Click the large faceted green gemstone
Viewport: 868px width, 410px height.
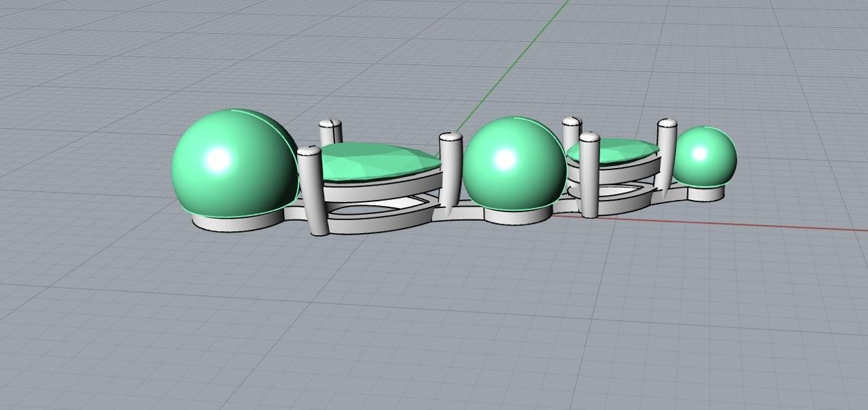coord(376,161)
